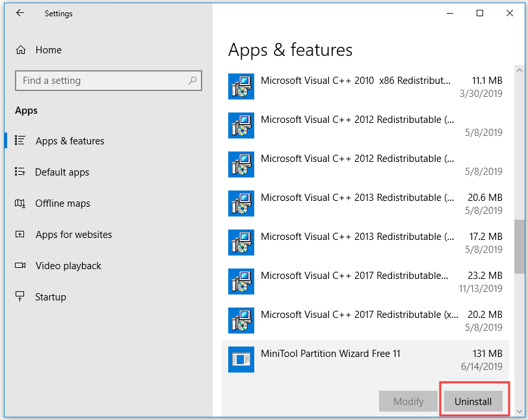This screenshot has width=528, height=420.
Task: Click the Home house icon
Action: point(21,50)
